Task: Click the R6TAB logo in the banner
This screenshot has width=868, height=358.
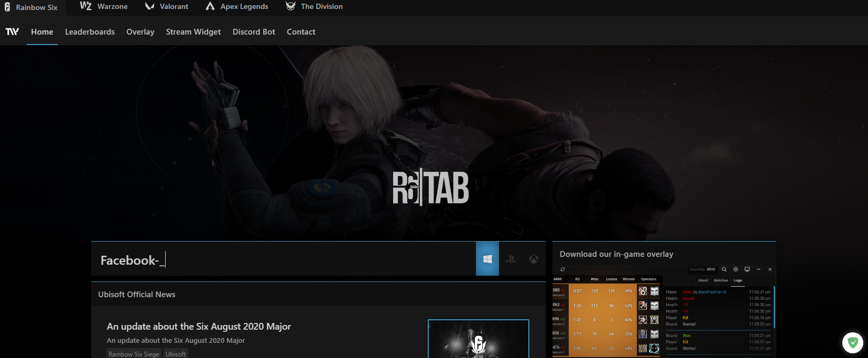Action: (x=431, y=187)
